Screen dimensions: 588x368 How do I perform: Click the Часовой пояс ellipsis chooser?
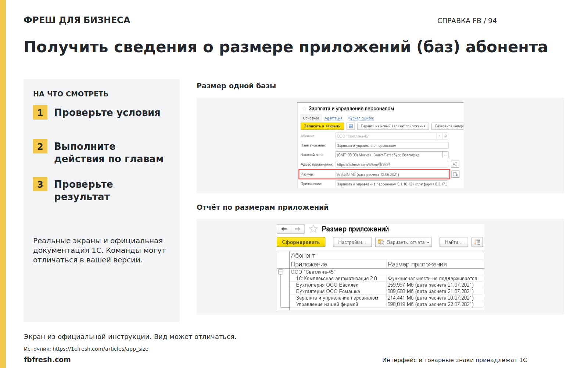coord(445,155)
